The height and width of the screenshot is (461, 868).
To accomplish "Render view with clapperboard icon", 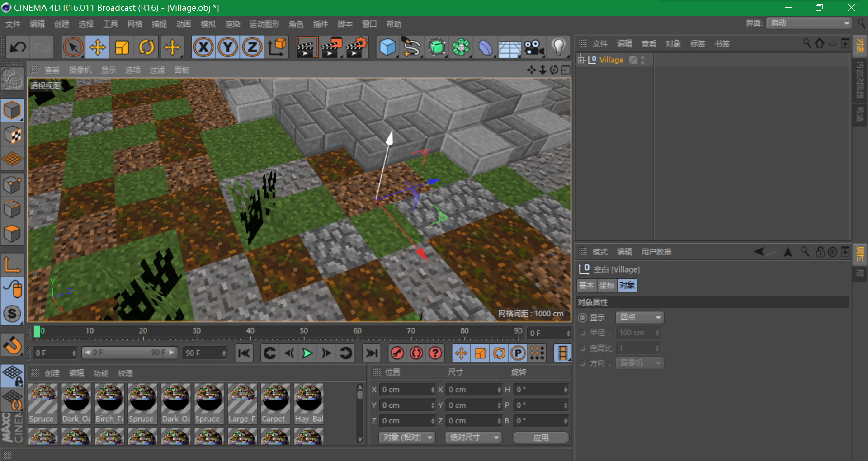I will pos(307,47).
